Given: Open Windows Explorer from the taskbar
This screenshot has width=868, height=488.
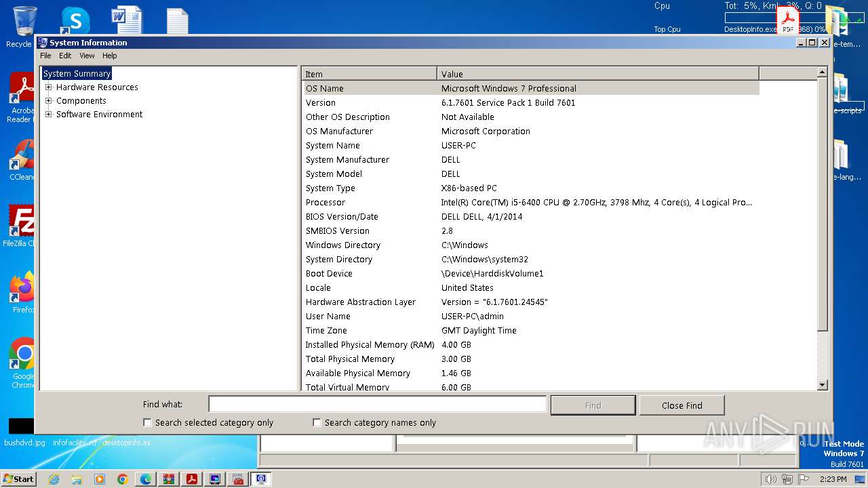Looking at the screenshot, I should tap(77, 479).
